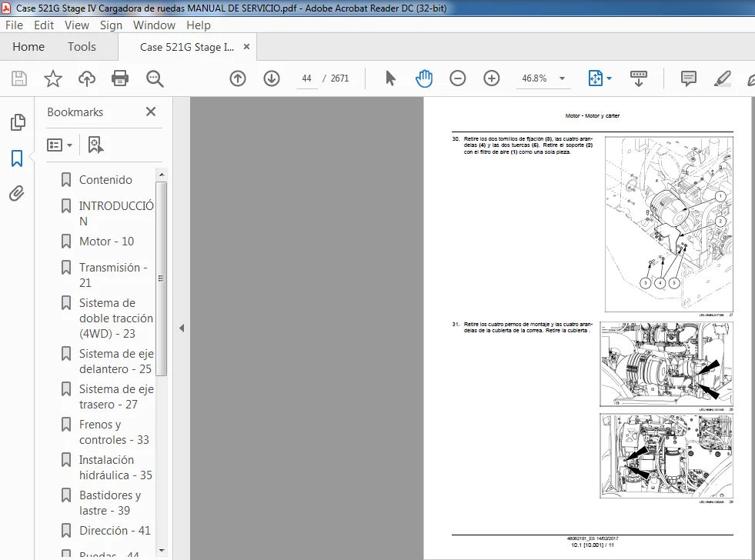The height and width of the screenshot is (560, 755).
Task: Select the Case 521G Stage document tab
Action: pyautogui.click(x=187, y=47)
